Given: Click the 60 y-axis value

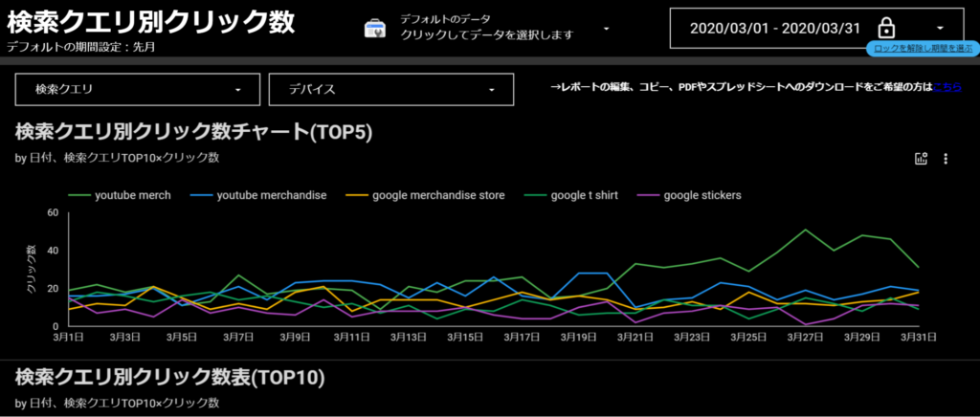Looking at the screenshot, I should pos(53,213).
